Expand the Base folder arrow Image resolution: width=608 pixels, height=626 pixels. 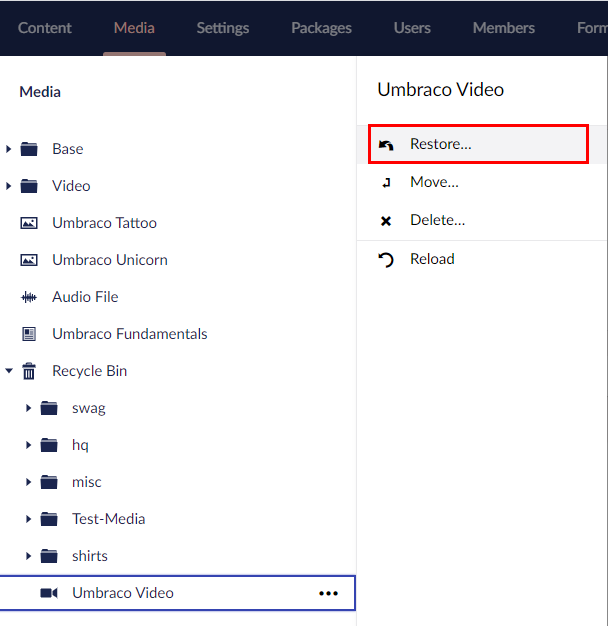coord(9,149)
